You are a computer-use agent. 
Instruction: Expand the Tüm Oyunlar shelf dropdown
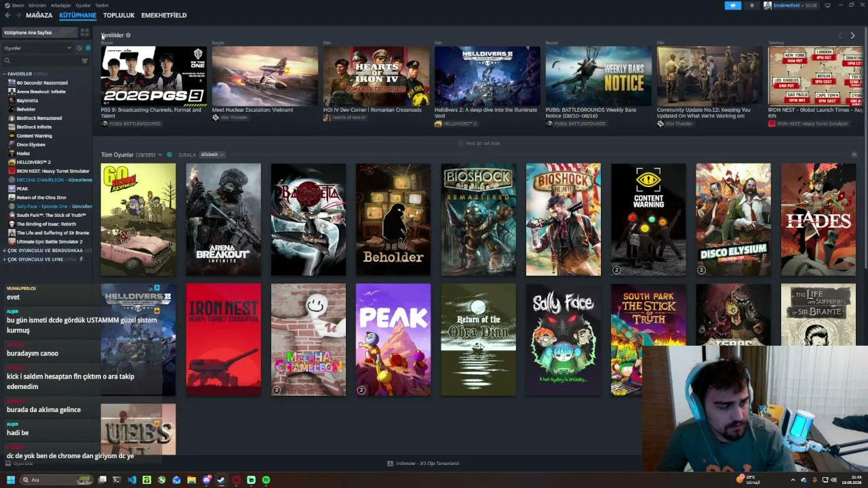point(160,155)
